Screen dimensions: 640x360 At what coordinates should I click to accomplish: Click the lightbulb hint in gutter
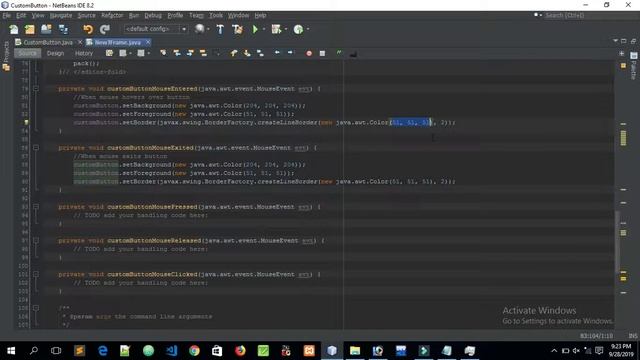pos(27,122)
